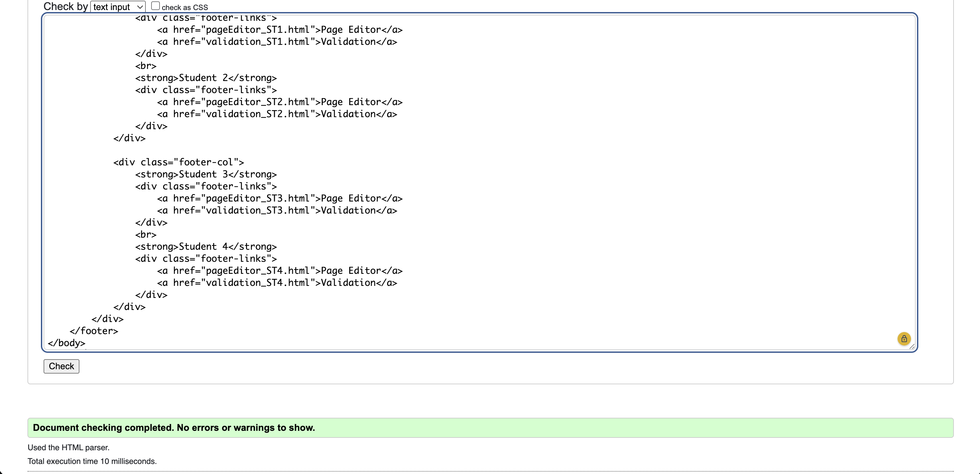Place cursor on closing footer tag line
This screenshot has width=980, height=474.
(94, 331)
